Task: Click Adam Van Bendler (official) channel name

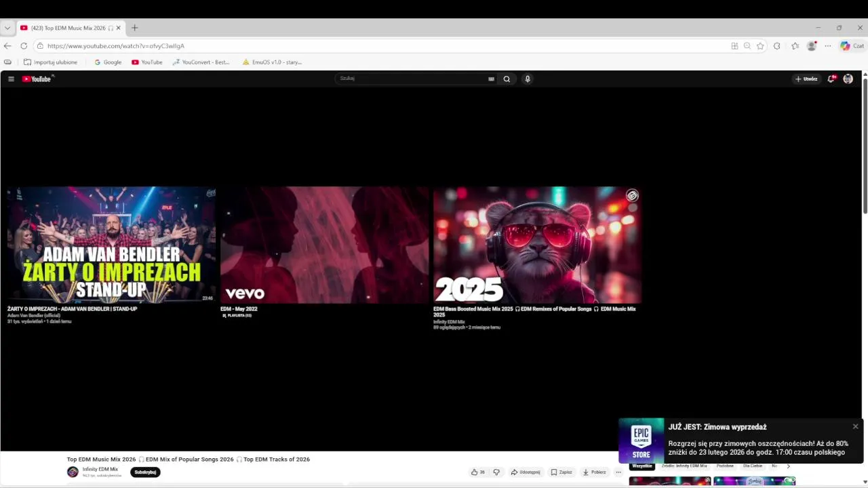Action: (x=34, y=316)
